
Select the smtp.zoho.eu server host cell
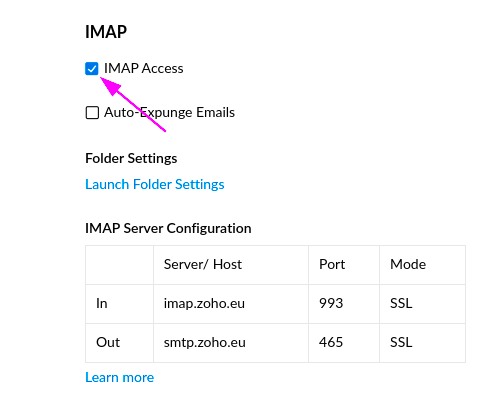[231, 343]
